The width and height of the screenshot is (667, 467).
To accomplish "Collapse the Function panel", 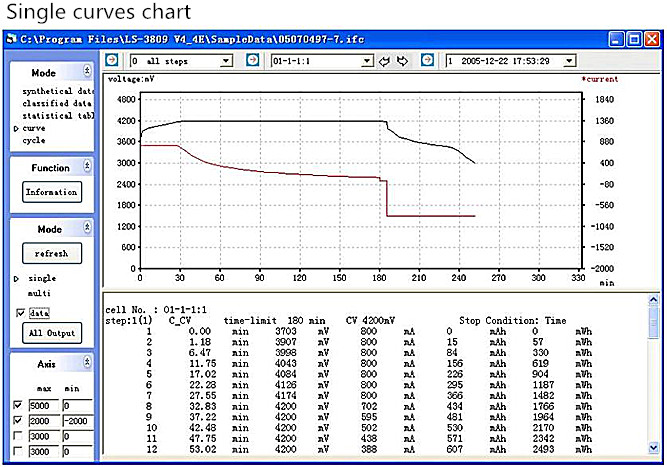I will point(87,168).
